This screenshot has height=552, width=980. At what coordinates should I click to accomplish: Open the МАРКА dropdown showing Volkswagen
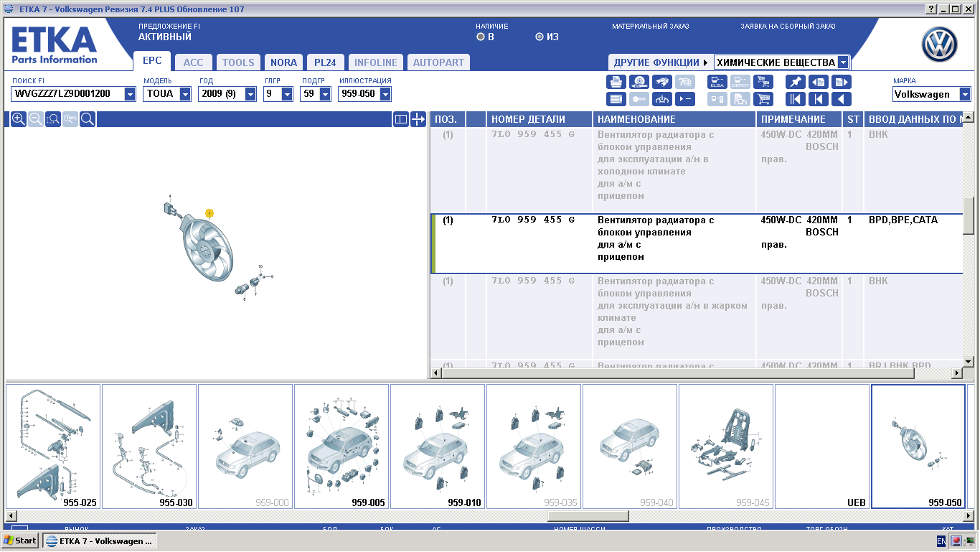pos(965,95)
